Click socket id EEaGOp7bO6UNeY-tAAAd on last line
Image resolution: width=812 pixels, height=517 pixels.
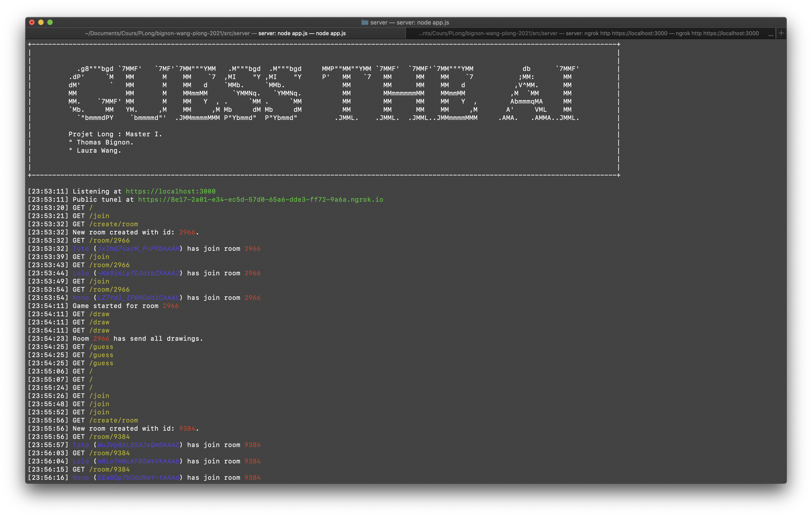(138, 477)
